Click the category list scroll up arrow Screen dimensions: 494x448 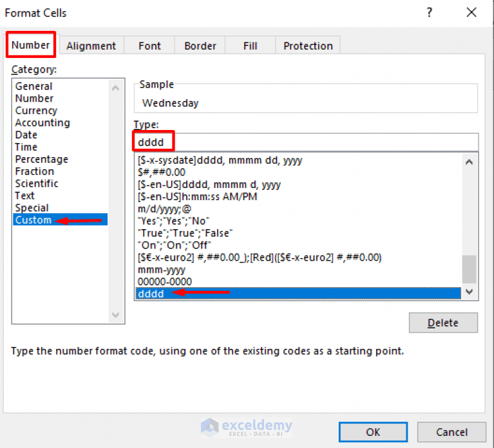(x=116, y=88)
